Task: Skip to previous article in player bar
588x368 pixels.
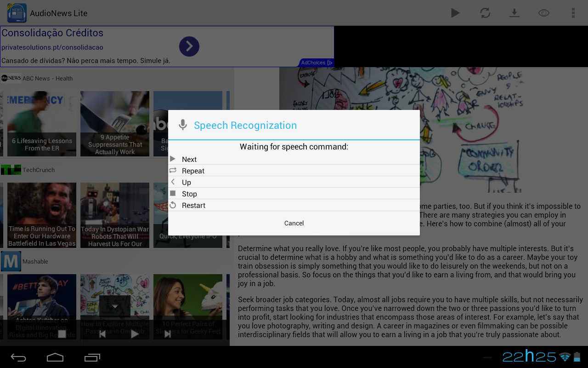Action: click(102, 334)
